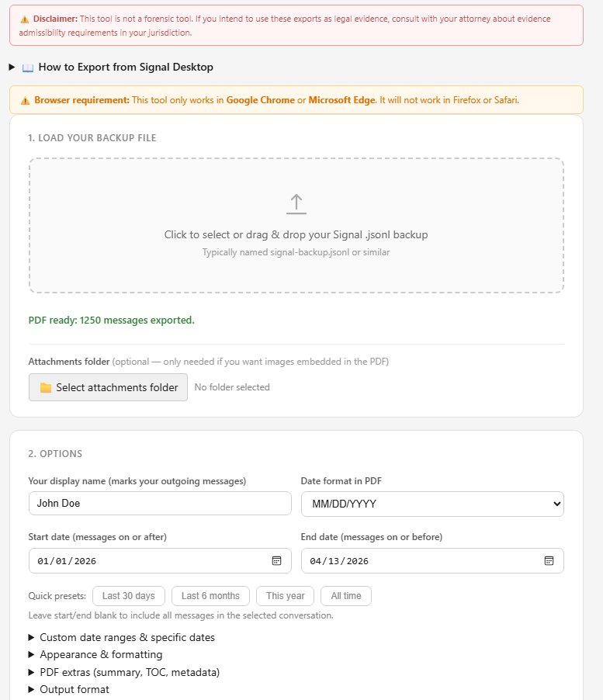The width and height of the screenshot is (603, 700).
Task: Click the upload arrow icon in drop zone
Action: pyautogui.click(x=296, y=204)
